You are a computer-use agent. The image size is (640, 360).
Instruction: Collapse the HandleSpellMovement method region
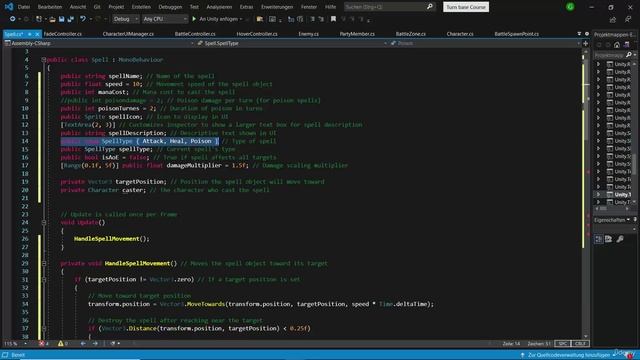(x=44, y=263)
